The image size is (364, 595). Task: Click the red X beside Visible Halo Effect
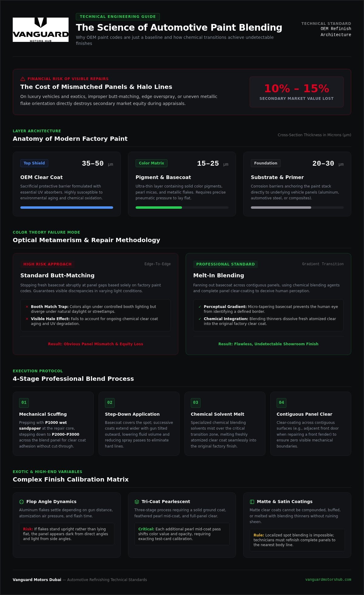click(27, 319)
